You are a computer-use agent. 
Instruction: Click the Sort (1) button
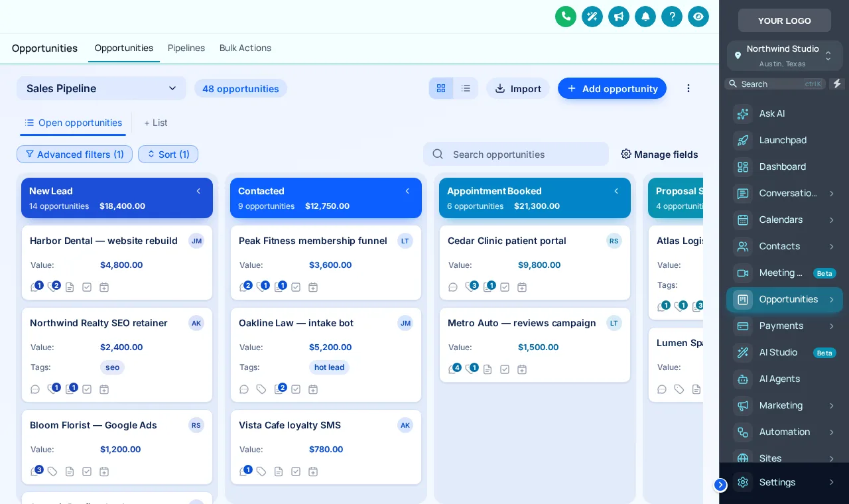coord(168,154)
